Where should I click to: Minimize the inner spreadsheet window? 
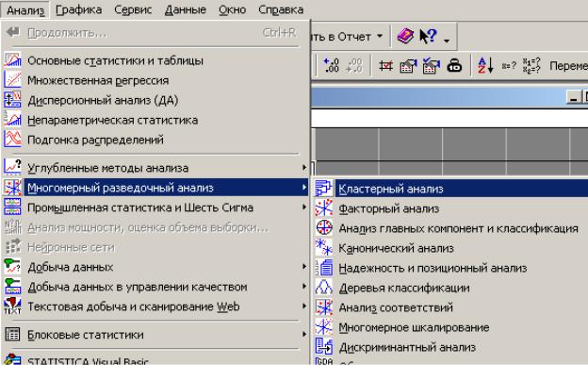tap(573, 98)
